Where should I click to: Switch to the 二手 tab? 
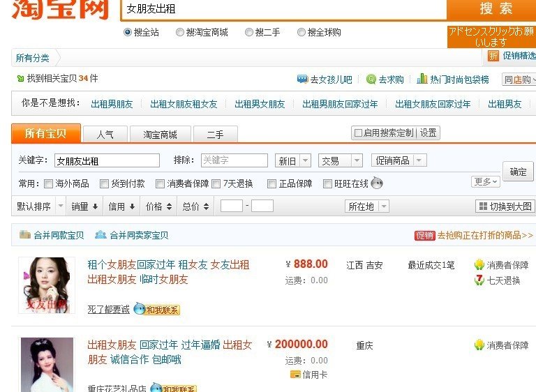pos(216,135)
